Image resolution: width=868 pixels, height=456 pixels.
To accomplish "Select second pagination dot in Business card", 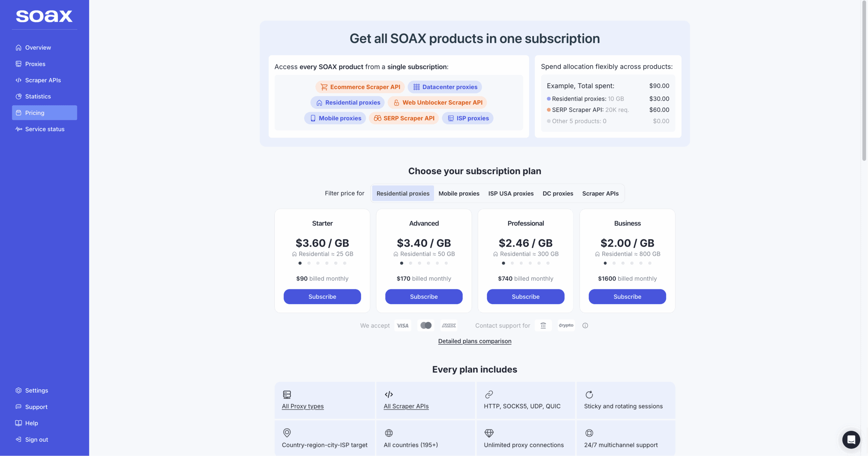I will 614,263.
